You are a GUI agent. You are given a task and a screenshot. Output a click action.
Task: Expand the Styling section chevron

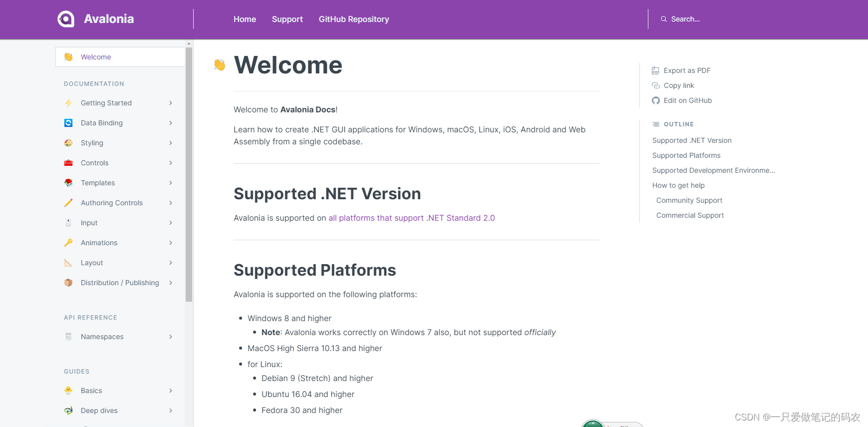pyautogui.click(x=171, y=143)
